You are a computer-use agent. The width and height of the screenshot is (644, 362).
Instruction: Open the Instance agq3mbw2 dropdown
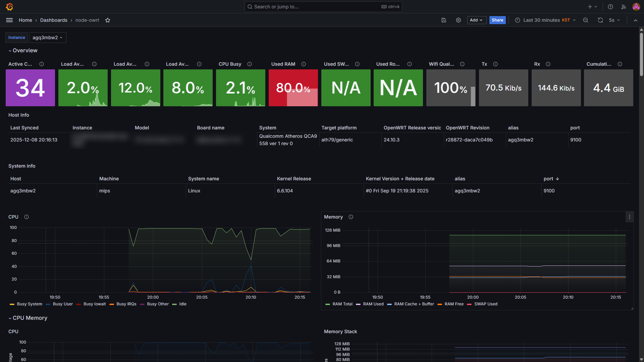coord(48,38)
